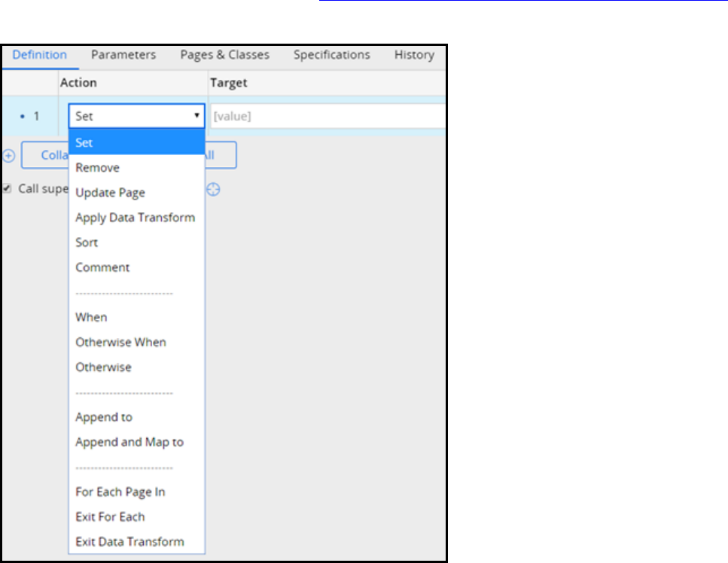Open the Parameters tab
The height and width of the screenshot is (563, 728).
tap(123, 55)
